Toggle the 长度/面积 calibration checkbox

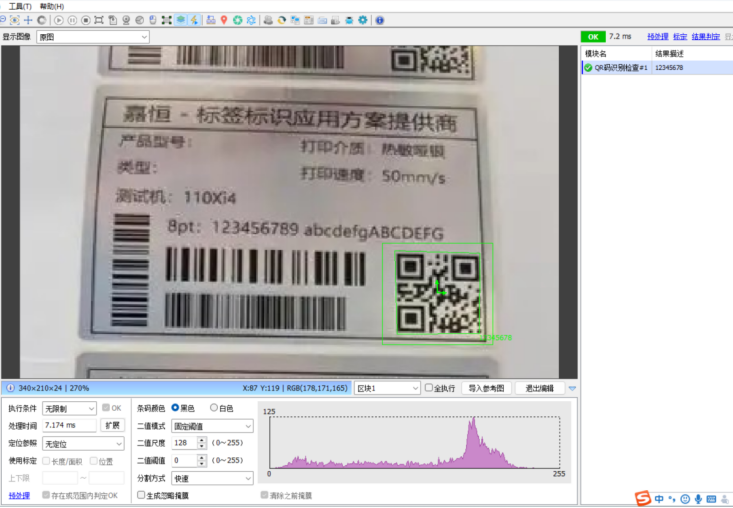click(x=46, y=461)
